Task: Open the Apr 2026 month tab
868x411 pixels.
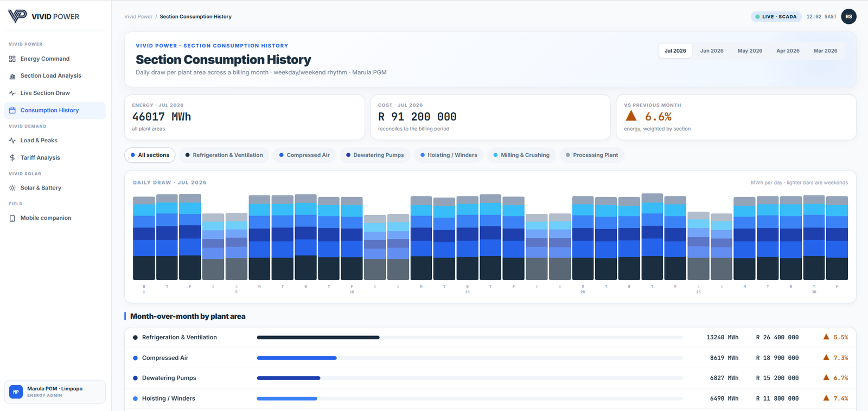Action: click(788, 51)
